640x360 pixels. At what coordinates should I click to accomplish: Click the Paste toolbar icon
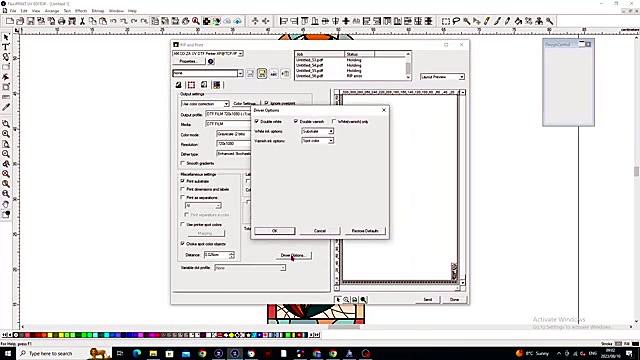(x=103, y=21)
